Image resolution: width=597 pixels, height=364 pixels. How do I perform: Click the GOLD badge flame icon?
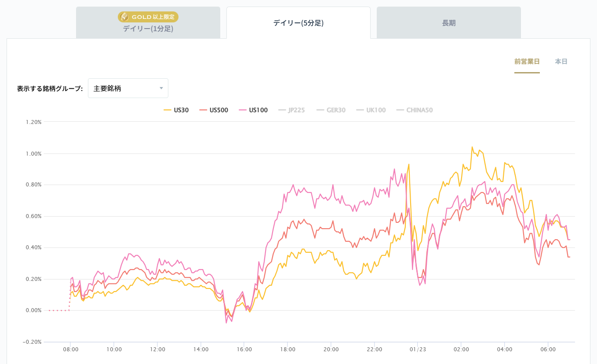[x=125, y=17]
